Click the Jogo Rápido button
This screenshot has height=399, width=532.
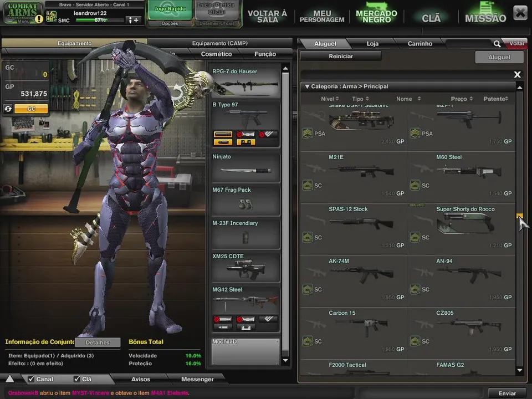[170, 10]
